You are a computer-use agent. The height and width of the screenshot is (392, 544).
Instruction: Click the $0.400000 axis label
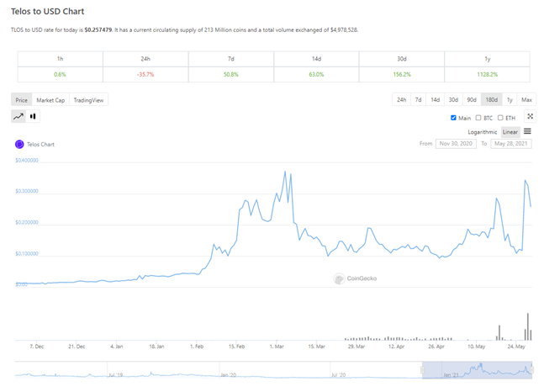click(27, 161)
